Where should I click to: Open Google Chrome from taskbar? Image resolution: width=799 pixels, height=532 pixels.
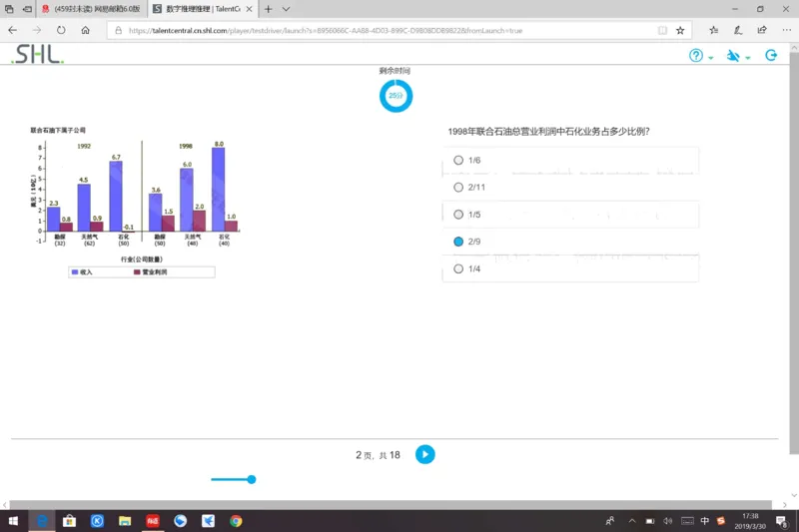pyautogui.click(x=236, y=521)
